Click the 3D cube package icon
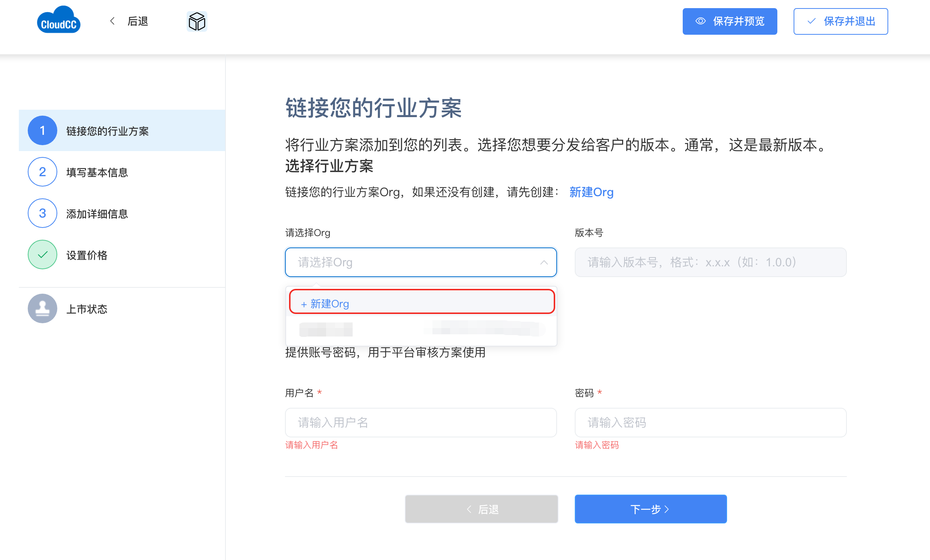Image resolution: width=930 pixels, height=560 pixels. pyautogui.click(x=197, y=21)
